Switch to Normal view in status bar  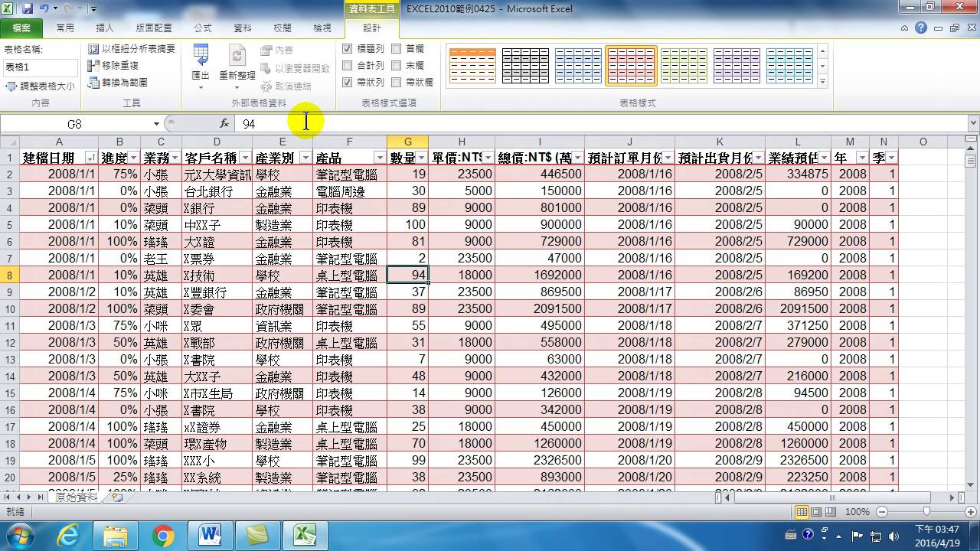click(802, 511)
